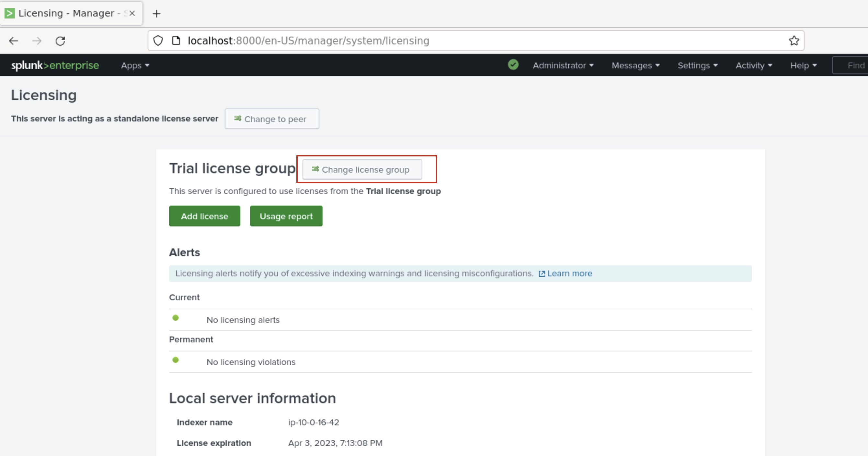
Task: Click the 'No licensing violations' text
Action: [251, 362]
